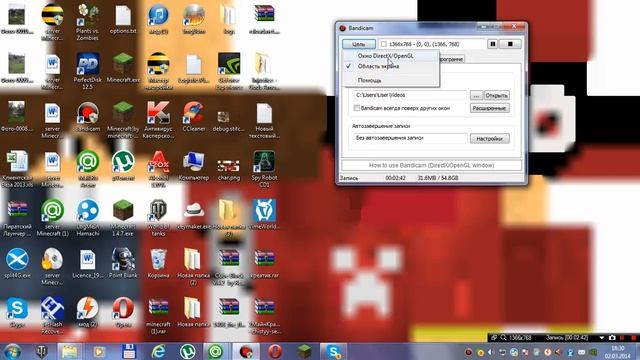The height and width of the screenshot is (360, 640).
Task: Launch the Opera desktop shortcut
Action: coord(123,313)
